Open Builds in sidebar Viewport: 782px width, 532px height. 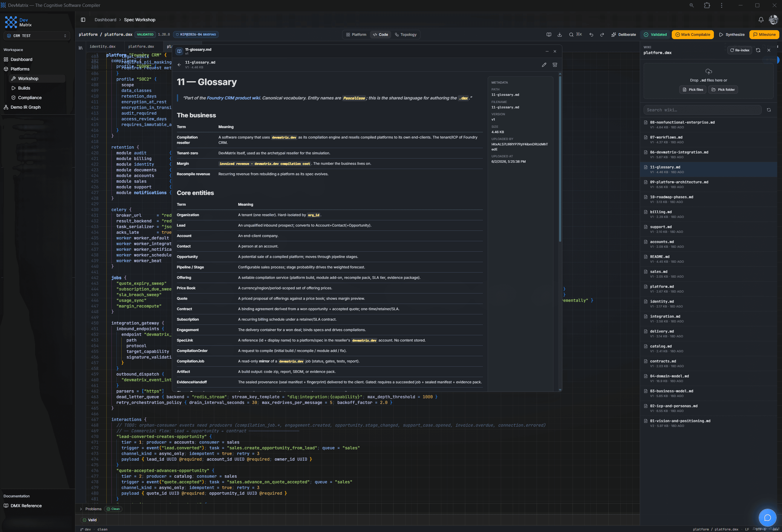[x=24, y=88]
